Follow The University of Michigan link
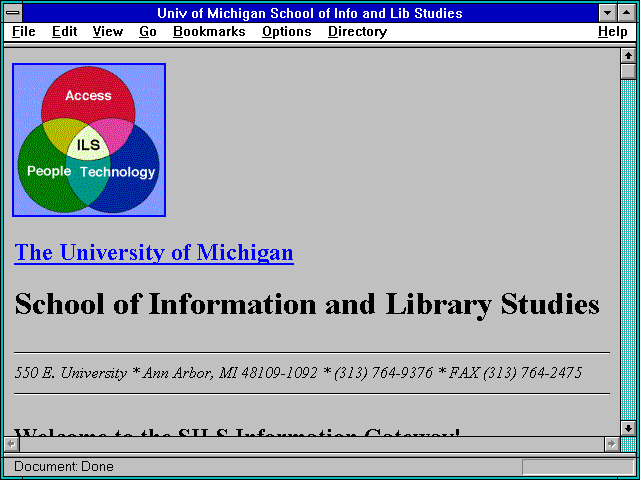The image size is (640, 480). [x=154, y=252]
